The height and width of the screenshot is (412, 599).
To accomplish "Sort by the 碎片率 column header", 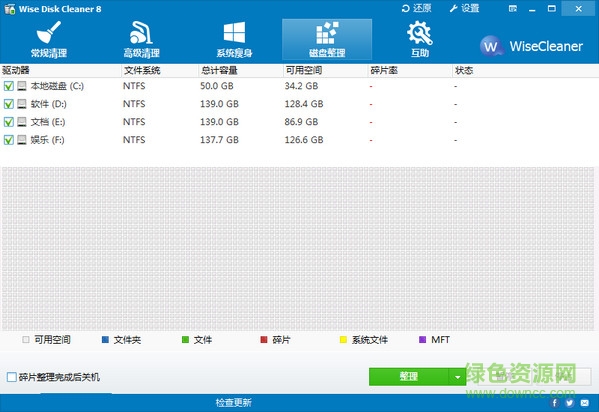I will click(x=384, y=70).
